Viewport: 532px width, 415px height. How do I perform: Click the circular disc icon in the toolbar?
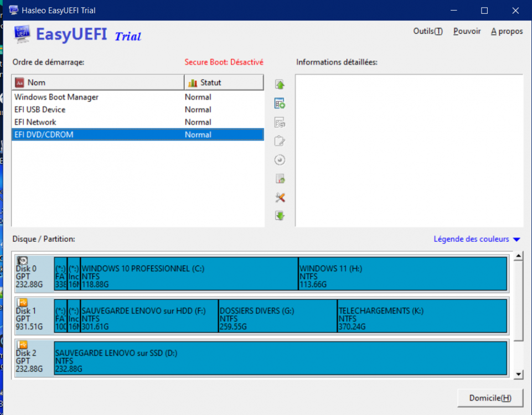280,160
